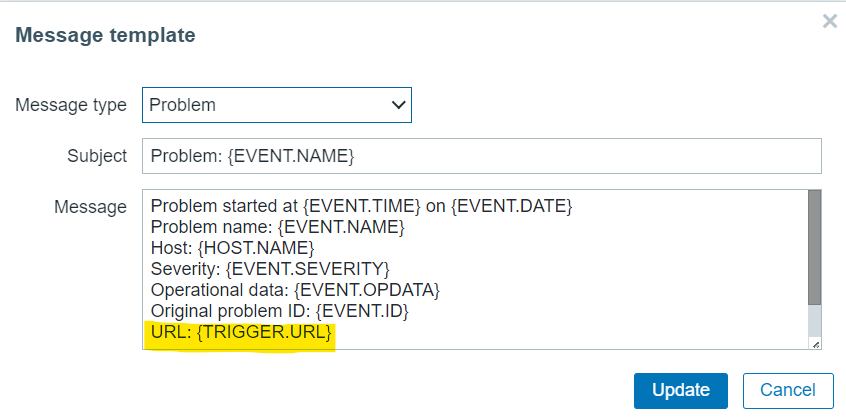Click the textarea resize handle
Viewport: 846px width, 420px height.
[x=815, y=344]
